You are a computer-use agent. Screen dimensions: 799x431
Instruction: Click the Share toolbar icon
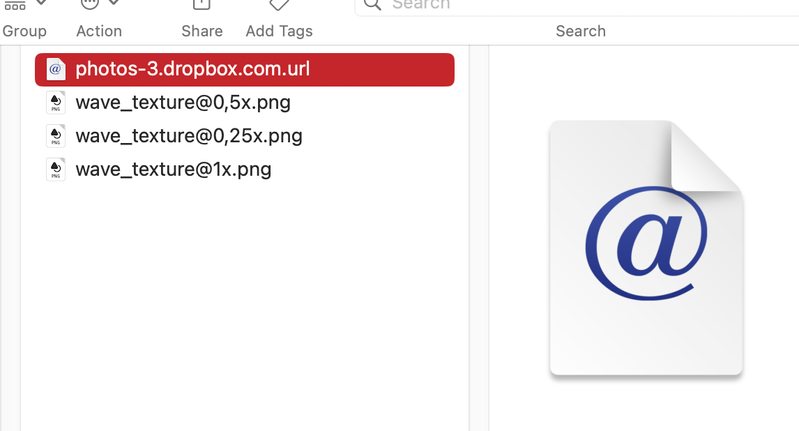[x=201, y=4]
